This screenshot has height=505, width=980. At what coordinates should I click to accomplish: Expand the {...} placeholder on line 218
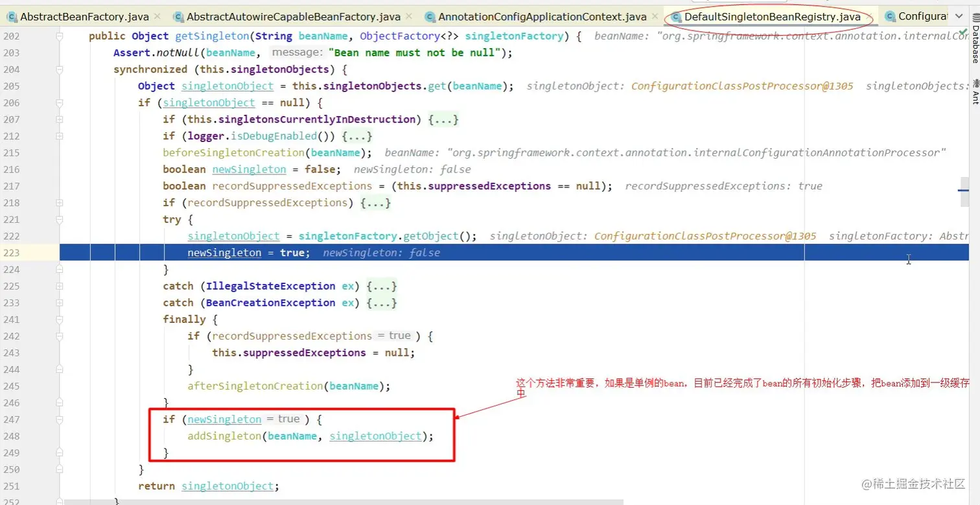tap(376, 203)
